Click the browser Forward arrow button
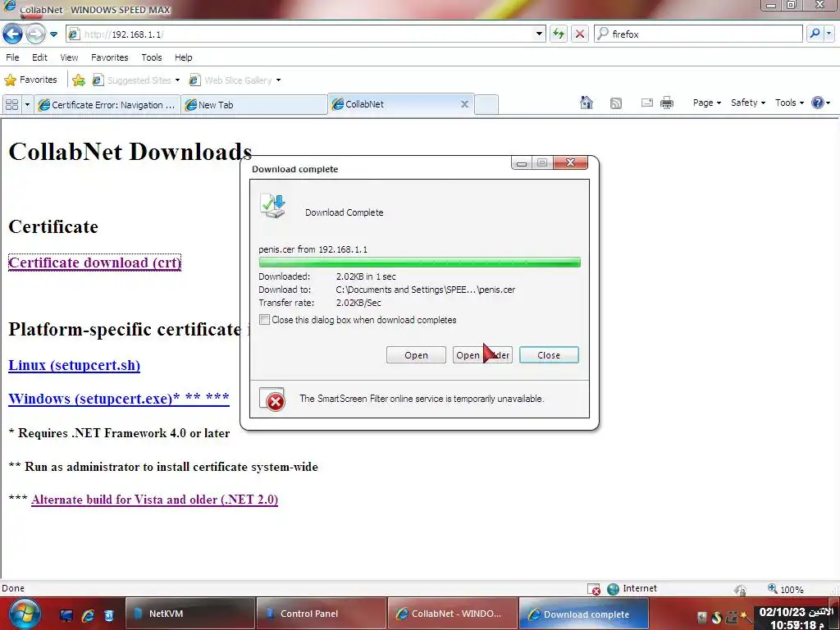 (35, 34)
